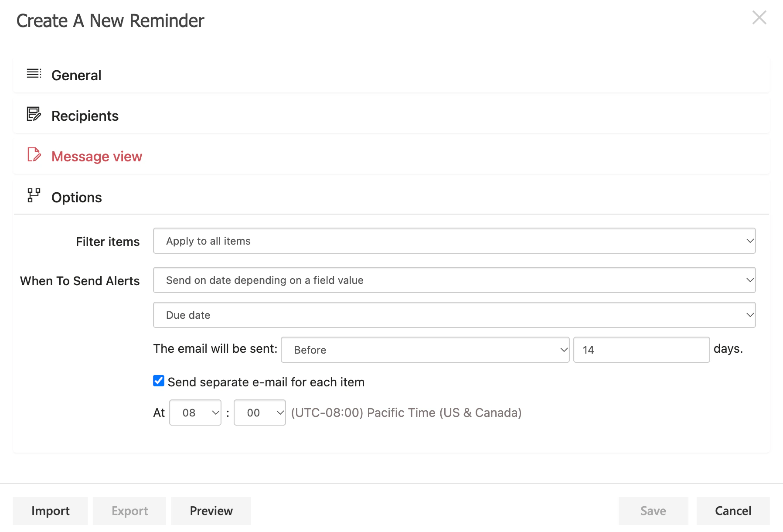
Task: Open the Message view section
Action: 391,156
